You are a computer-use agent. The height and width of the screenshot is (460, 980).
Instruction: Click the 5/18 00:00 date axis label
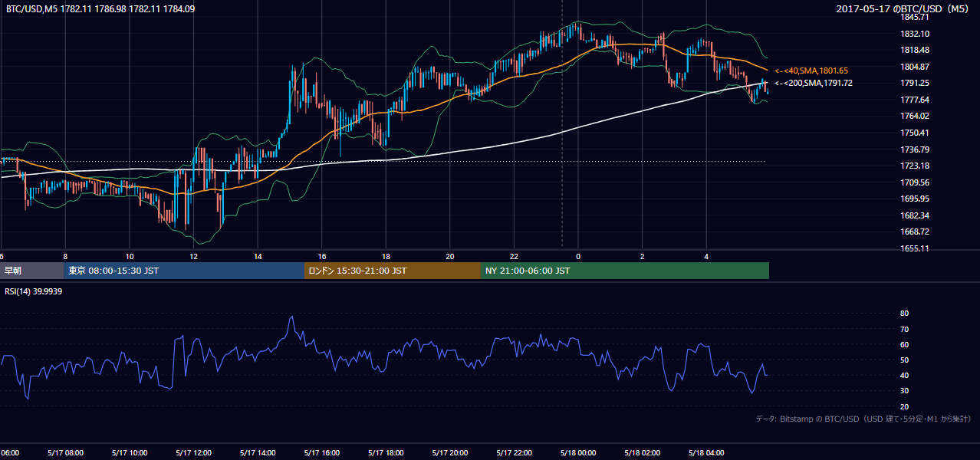pos(578,453)
